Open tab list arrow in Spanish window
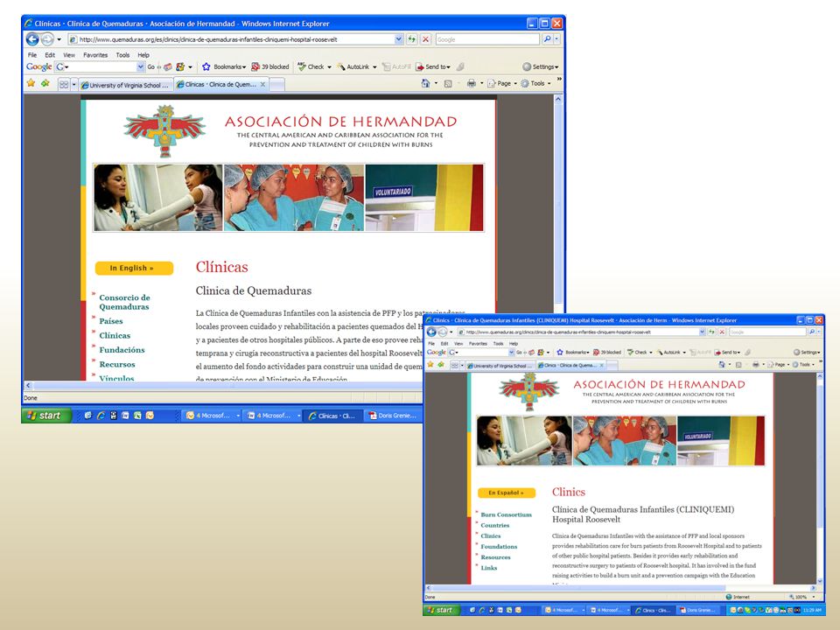Screen dimensions: 840x630 (x=73, y=84)
